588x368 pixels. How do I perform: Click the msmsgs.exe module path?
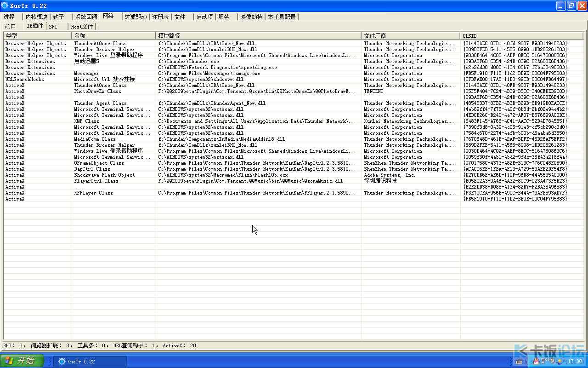click(x=209, y=73)
